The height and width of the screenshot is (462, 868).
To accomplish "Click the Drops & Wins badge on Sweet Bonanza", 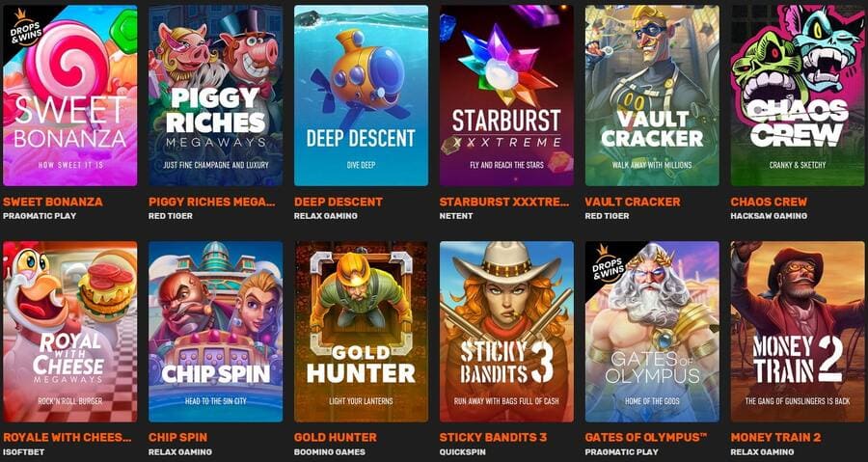I will (23, 30).
